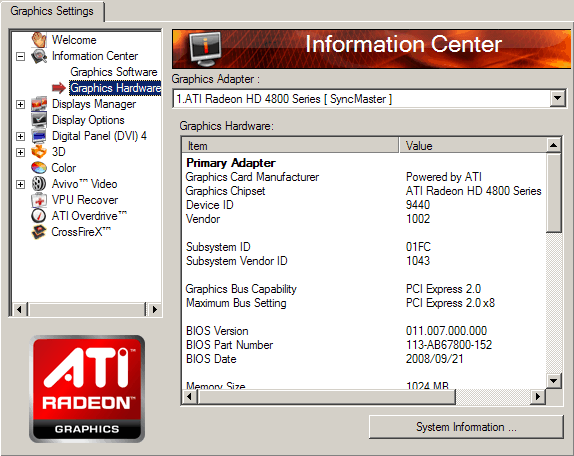Click the Subsystem Vendor ID value 1043
The height and width of the screenshot is (456, 574).
pos(418,261)
